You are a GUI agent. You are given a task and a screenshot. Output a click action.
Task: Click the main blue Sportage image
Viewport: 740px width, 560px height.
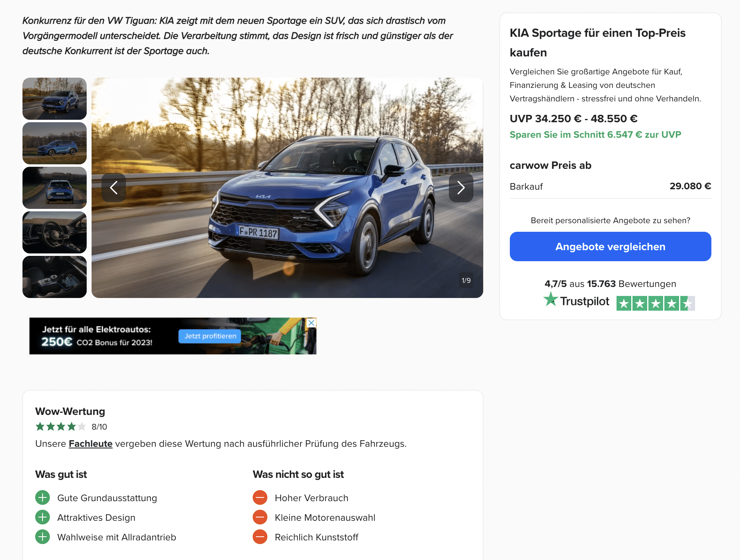point(287,188)
